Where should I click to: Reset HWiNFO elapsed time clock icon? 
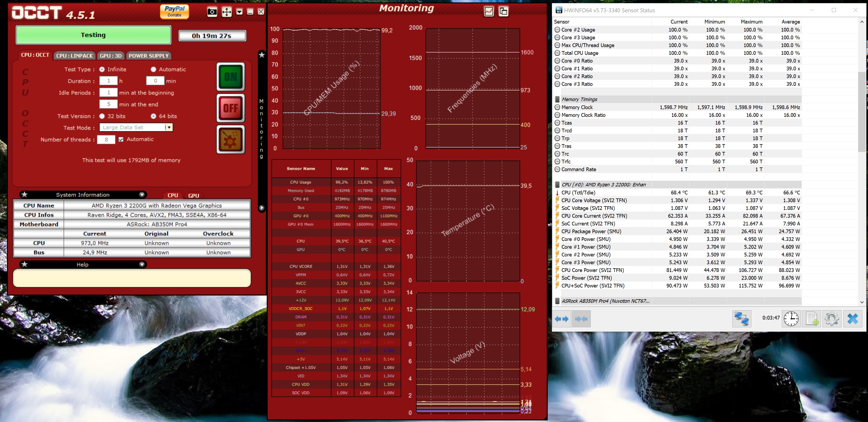tap(791, 319)
